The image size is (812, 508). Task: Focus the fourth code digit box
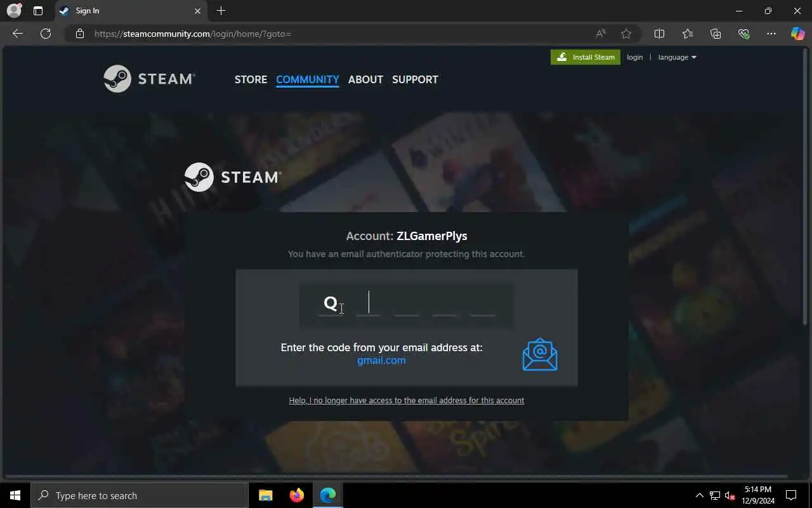pyautogui.click(x=445, y=304)
